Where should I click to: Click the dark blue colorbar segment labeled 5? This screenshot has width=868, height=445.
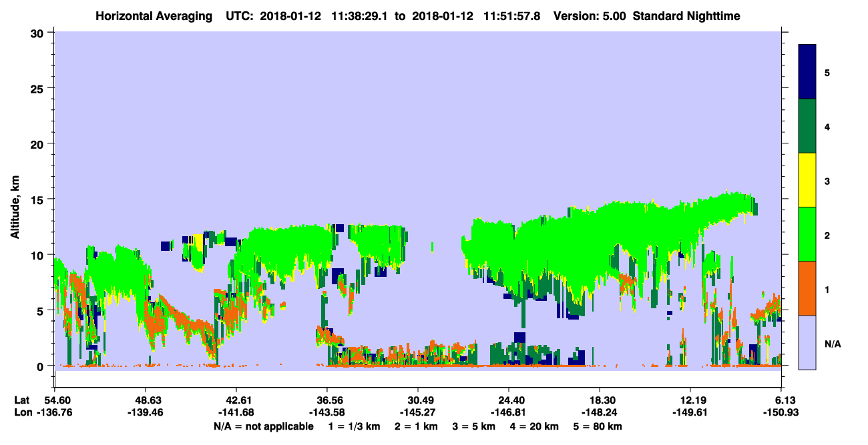807,72
